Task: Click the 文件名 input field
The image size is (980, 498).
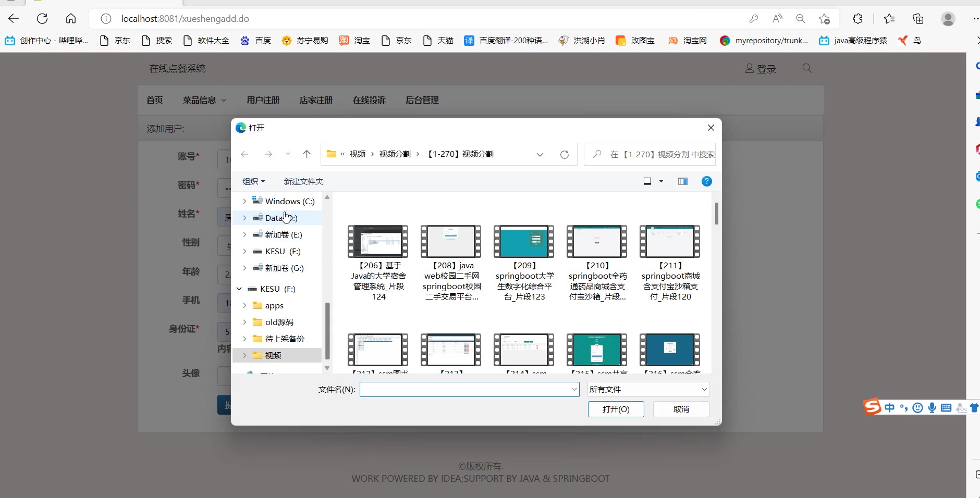Action: (x=464, y=389)
